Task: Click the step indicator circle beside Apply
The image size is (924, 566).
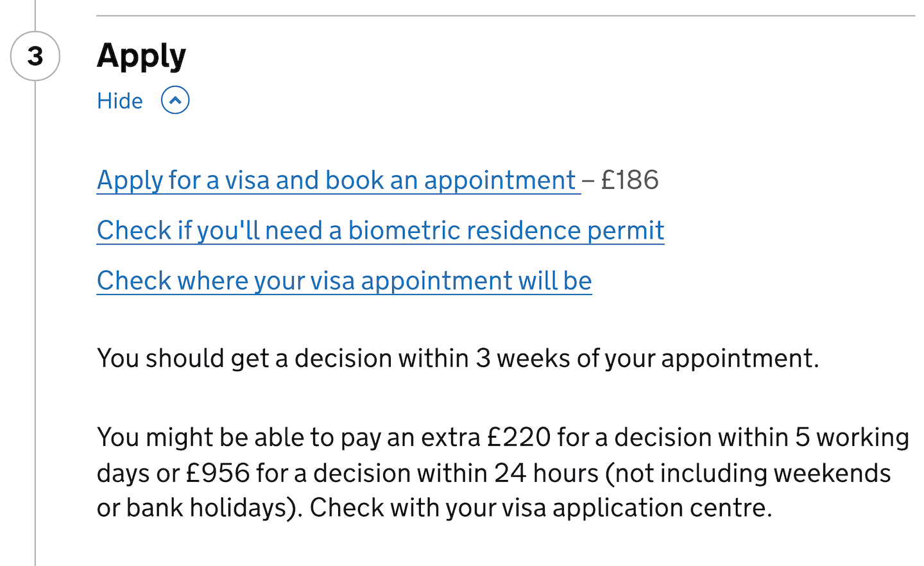Action: point(35,56)
